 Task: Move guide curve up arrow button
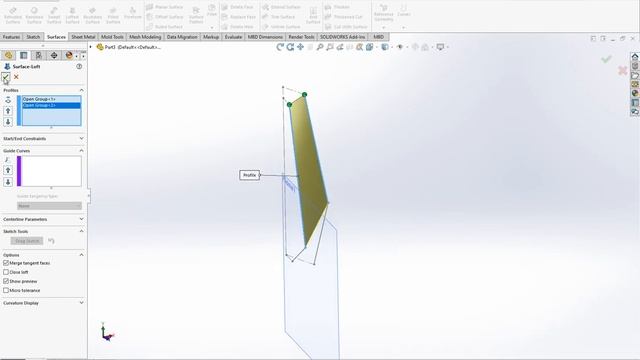(8, 170)
